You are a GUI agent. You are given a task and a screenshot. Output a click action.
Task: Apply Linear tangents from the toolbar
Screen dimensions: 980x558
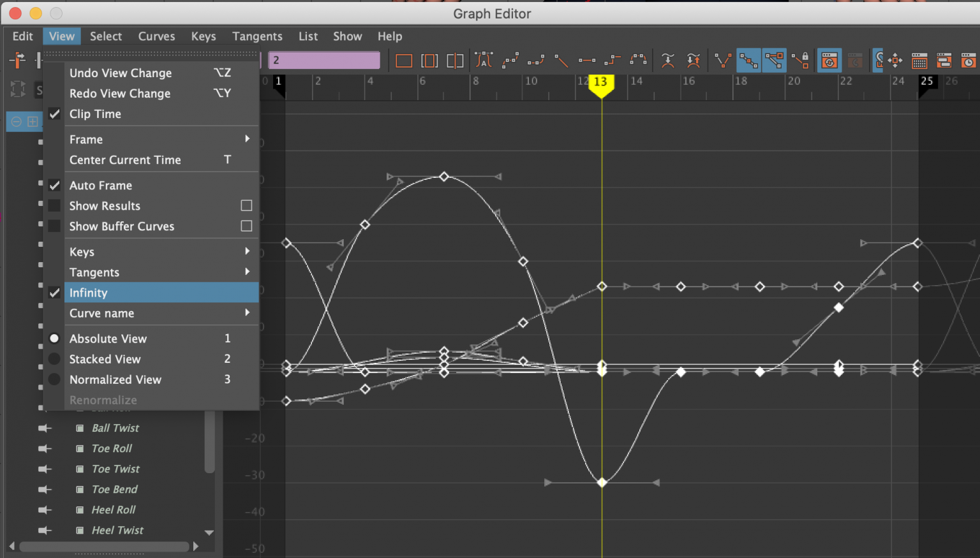[x=561, y=61]
